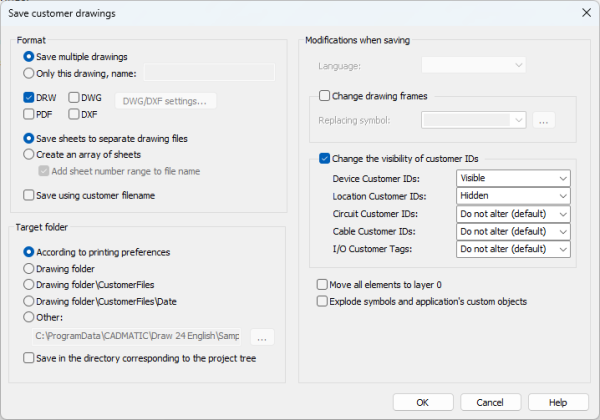Choose 'Drawing folder\CustomerFiles\Date' option
The height and width of the screenshot is (420, 600).
click(x=28, y=300)
